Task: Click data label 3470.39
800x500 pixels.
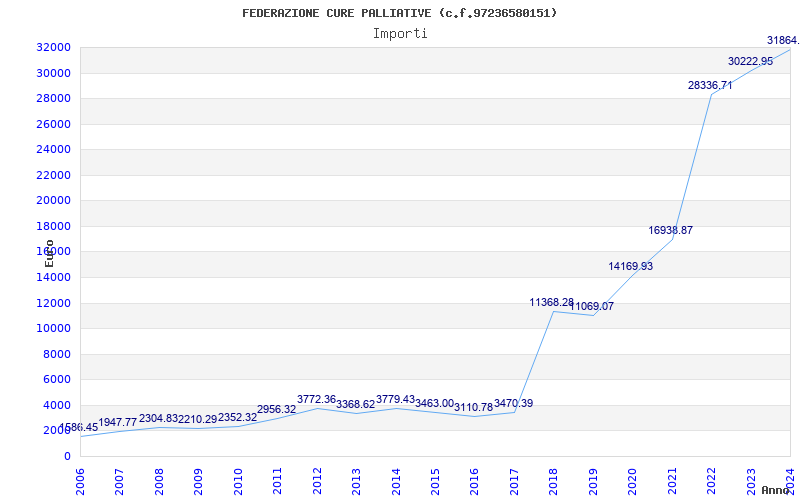Action: pos(514,404)
